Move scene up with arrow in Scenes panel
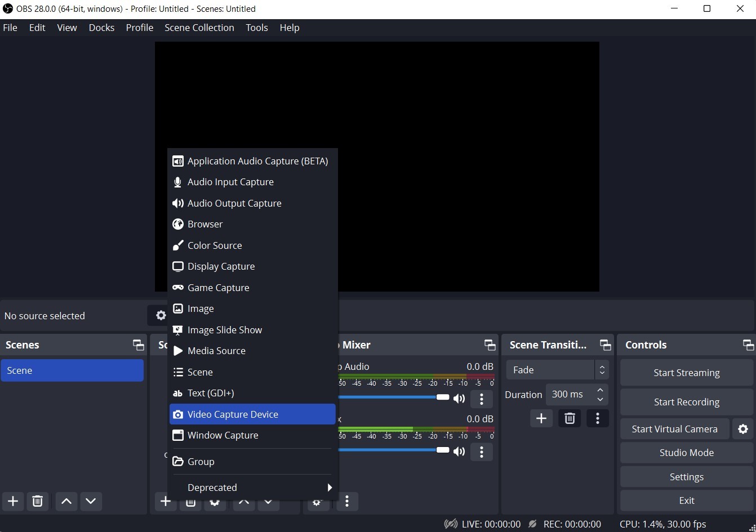 pos(66,501)
